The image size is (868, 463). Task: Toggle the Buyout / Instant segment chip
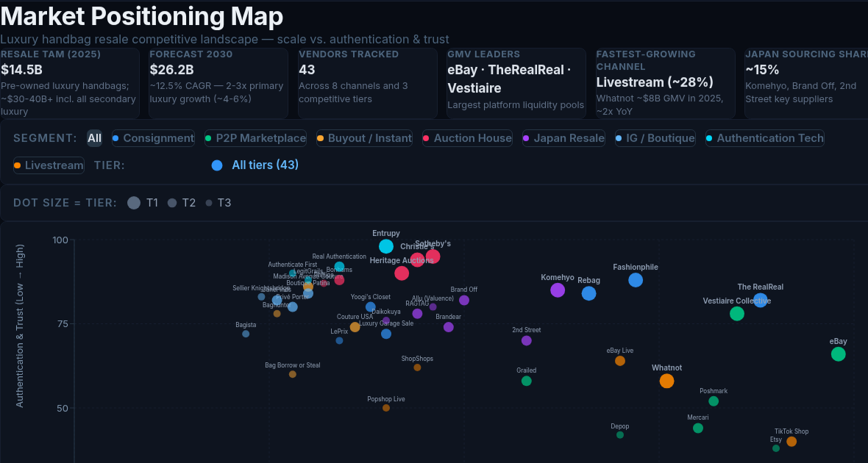point(364,138)
